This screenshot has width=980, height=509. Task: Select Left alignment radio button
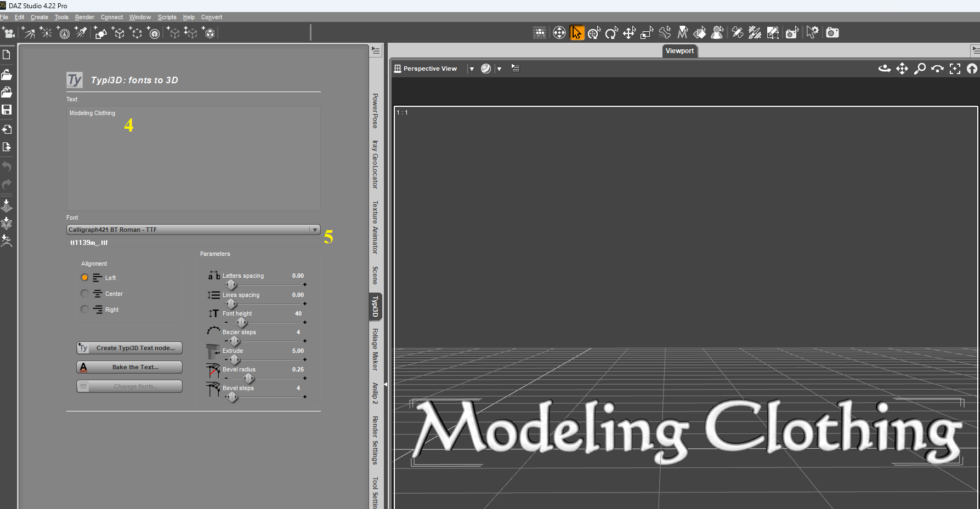[x=84, y=278]
